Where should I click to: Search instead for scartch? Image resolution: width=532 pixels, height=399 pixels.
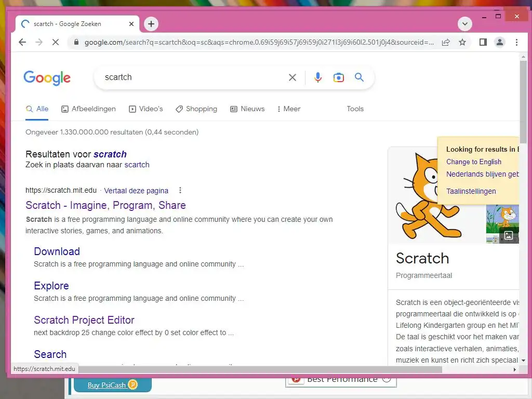coord(137,165)
